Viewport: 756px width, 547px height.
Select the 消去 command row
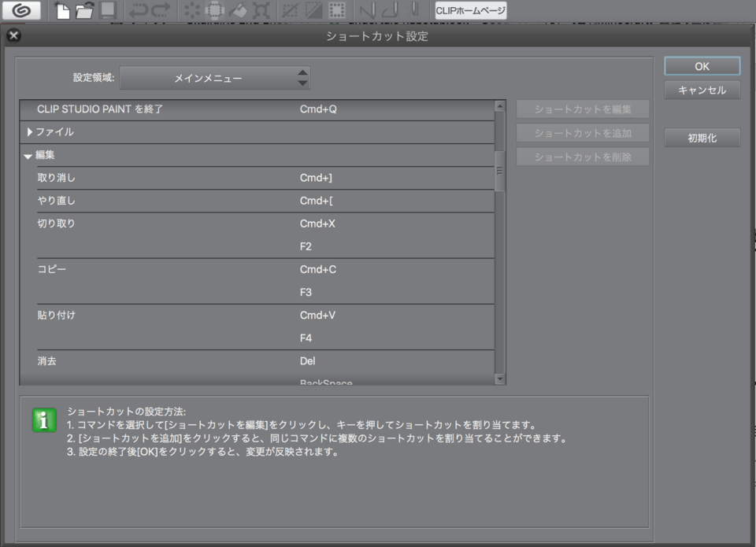(x=265, y=368)
